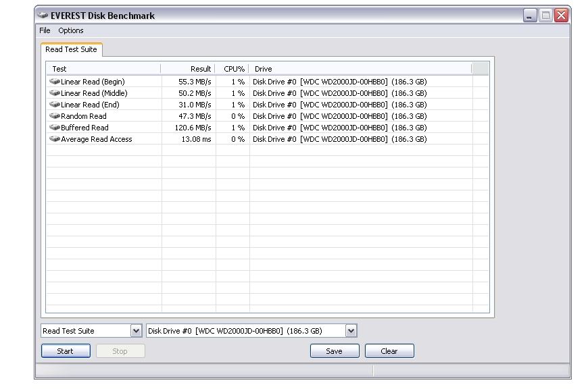Open the File menu
This screenshot has width=588, height=391.
(45, 30)
